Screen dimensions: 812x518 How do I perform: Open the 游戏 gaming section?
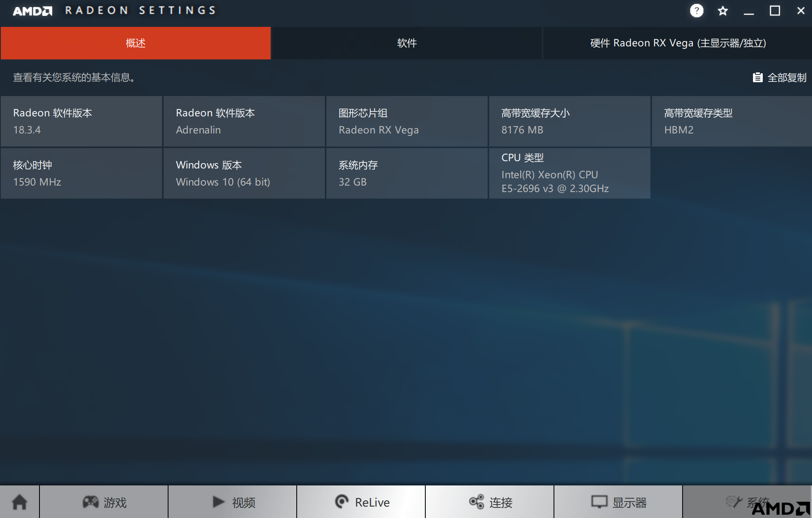tap(104, 502)
